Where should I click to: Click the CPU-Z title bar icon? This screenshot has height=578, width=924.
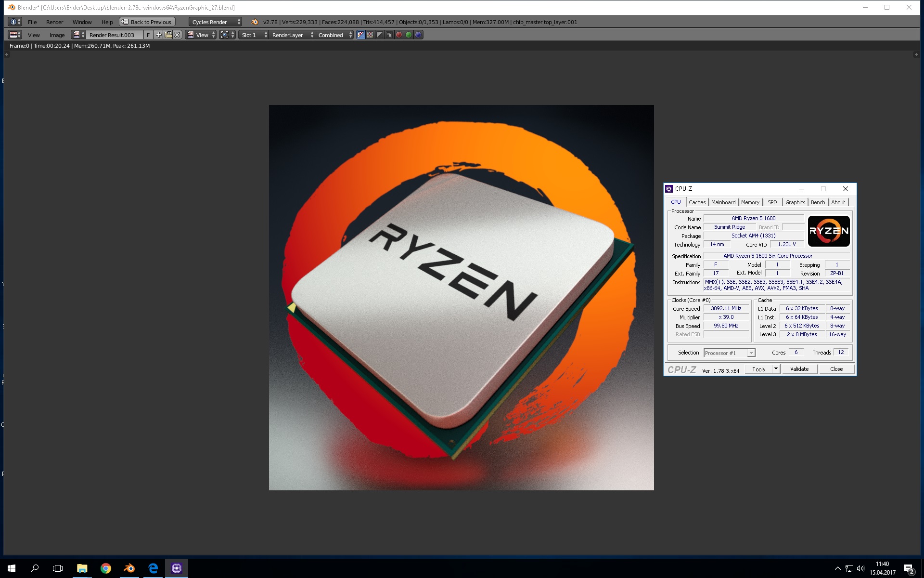(x=668, y=189)
